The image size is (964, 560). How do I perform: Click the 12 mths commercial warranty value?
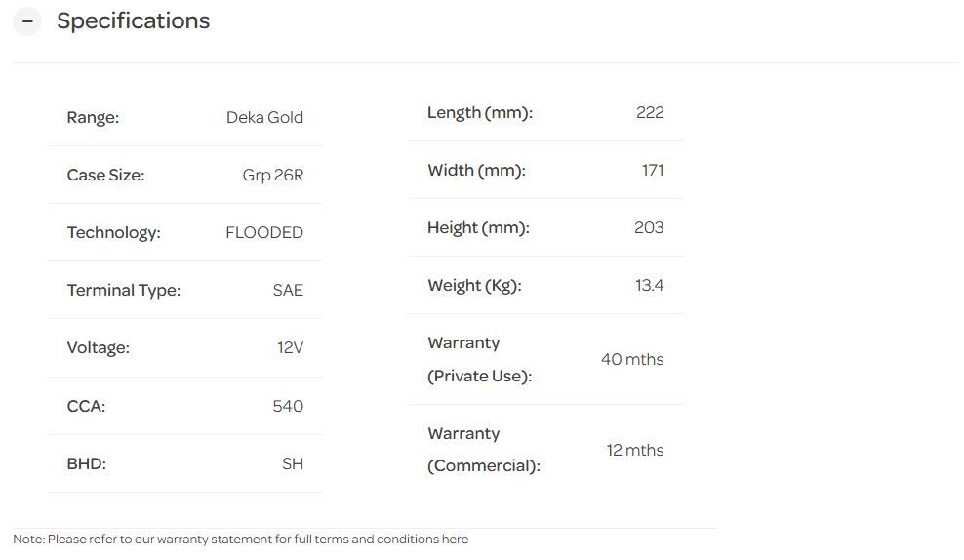tap(635, 451)
